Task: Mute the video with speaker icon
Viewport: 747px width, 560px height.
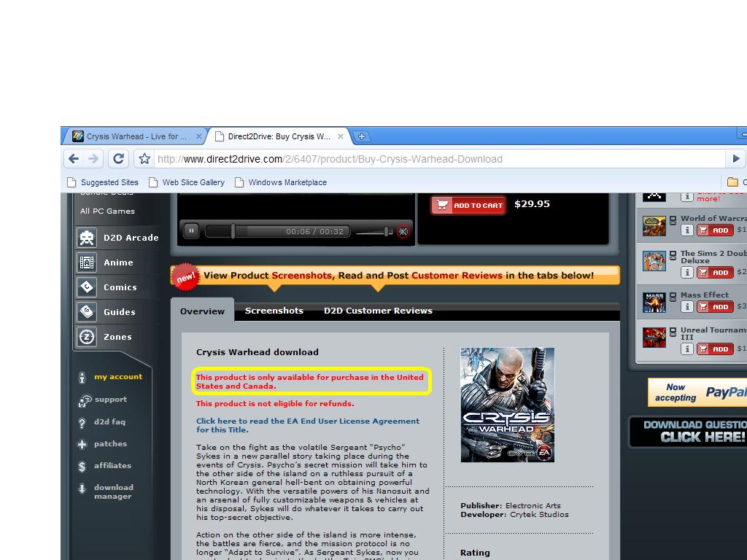Action: [x=403, y=231]
